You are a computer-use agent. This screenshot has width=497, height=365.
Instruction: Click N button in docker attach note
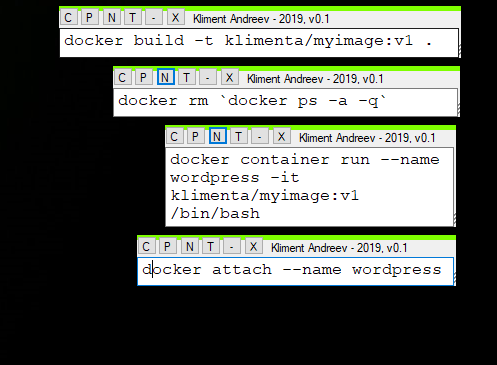point(190,246)
